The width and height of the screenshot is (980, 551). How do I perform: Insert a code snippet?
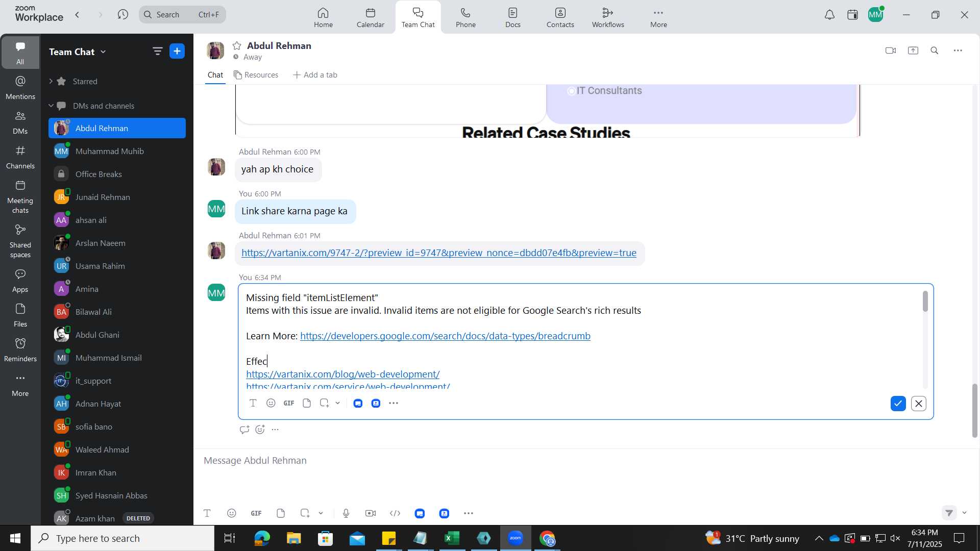coord(395,513)
